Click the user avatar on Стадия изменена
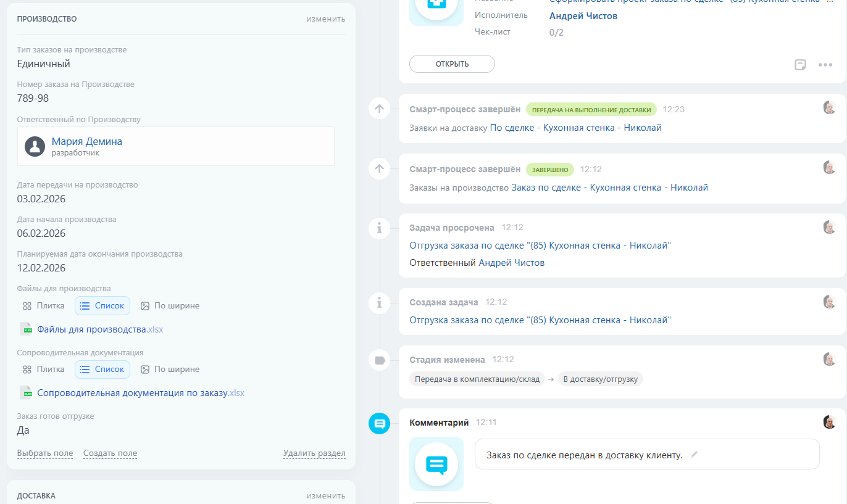Screen dimensions: 847x504 [x=830, y=359]
